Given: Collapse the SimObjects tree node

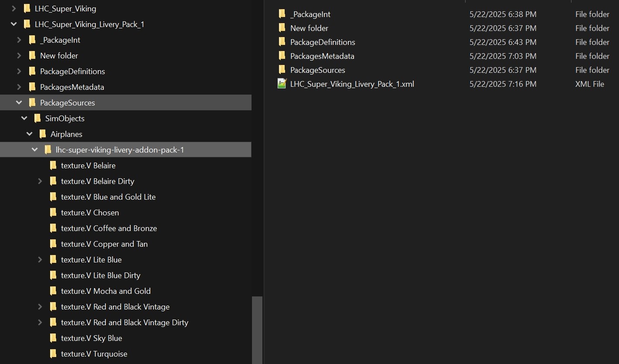Looking at the screenshot, I should pyautogui.click(x=24, y=118).
